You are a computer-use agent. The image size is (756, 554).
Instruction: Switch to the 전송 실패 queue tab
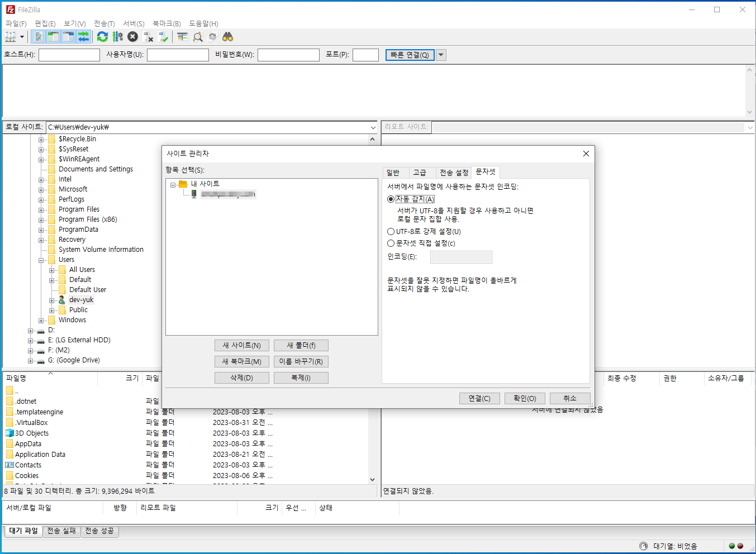pos(61,531)
